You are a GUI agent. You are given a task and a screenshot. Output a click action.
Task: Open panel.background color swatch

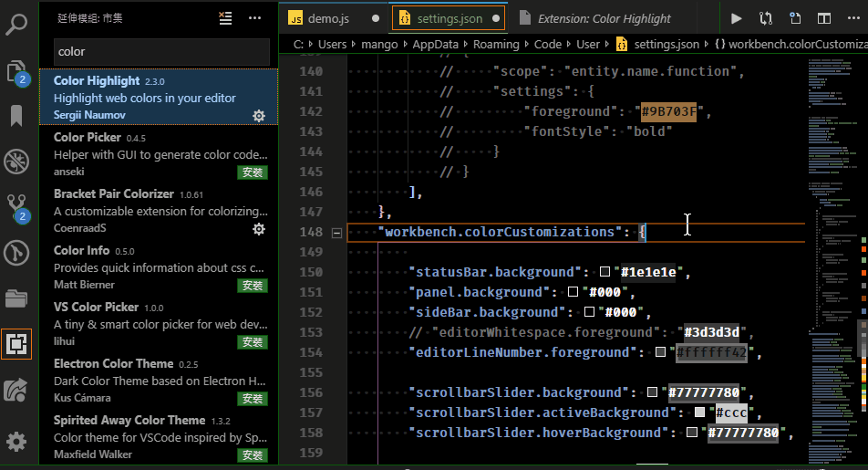573,291
